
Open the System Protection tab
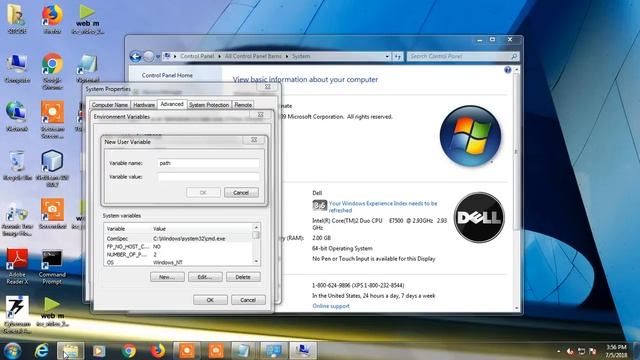click(209, 105)
